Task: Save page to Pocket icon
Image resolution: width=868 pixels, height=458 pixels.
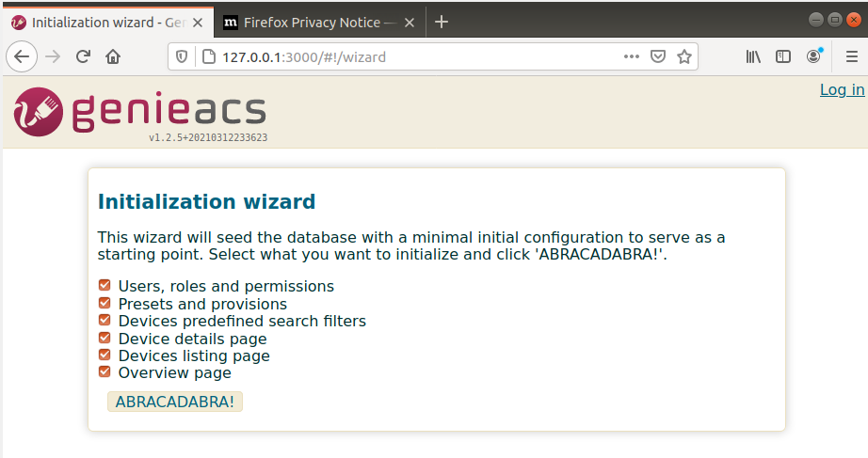Action: [x=658, y=56]
